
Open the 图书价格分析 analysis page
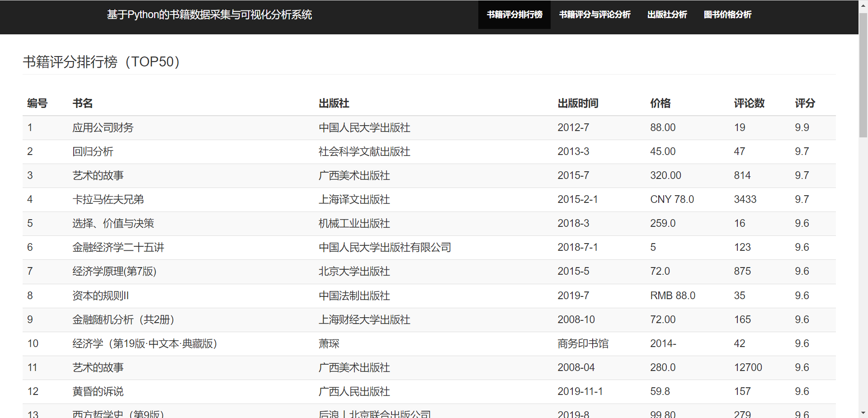coord(726,14)
